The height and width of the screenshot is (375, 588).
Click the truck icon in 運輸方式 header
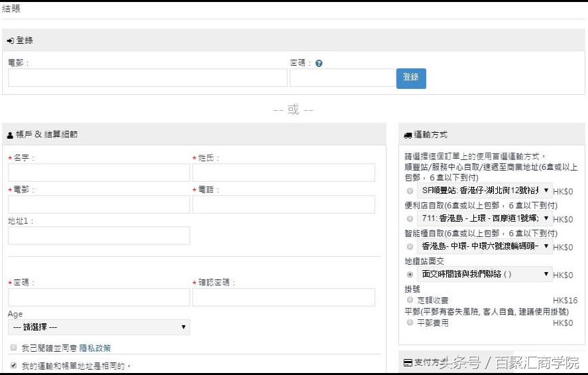click(x=408, y=135)
